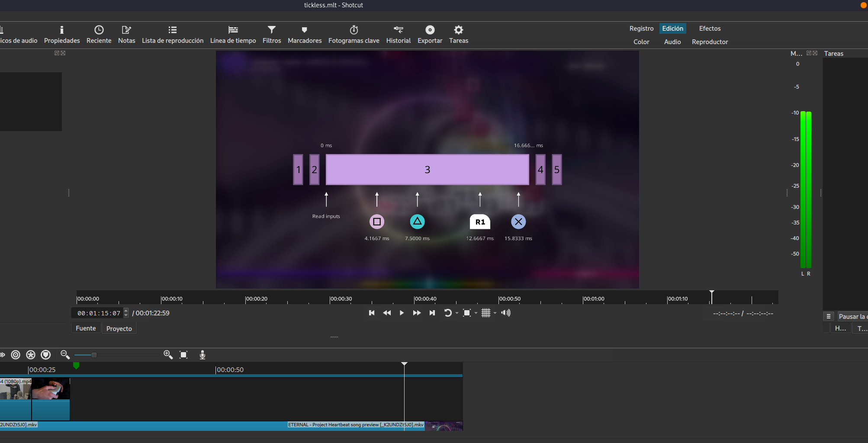Open the Historial panel

[398, 35]
